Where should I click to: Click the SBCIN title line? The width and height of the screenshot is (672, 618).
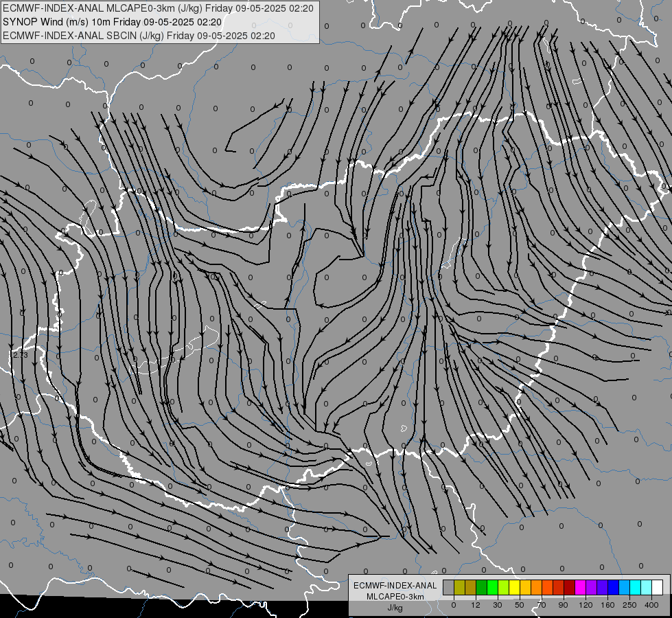139,36
